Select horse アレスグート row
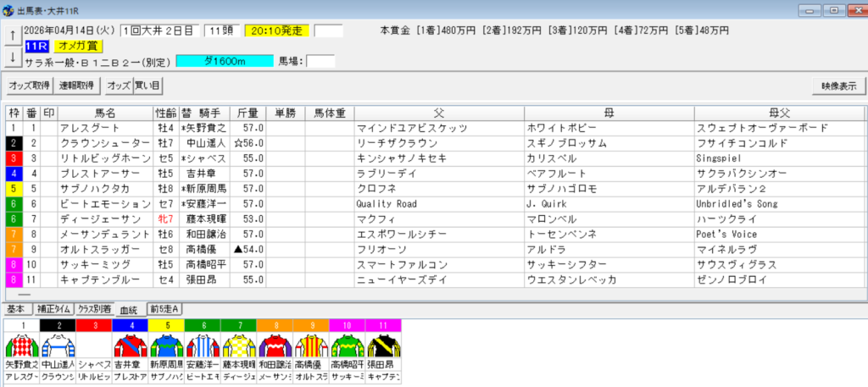Image resolution: width=868 pixels, height=387 pixels. tap(435, 128)
